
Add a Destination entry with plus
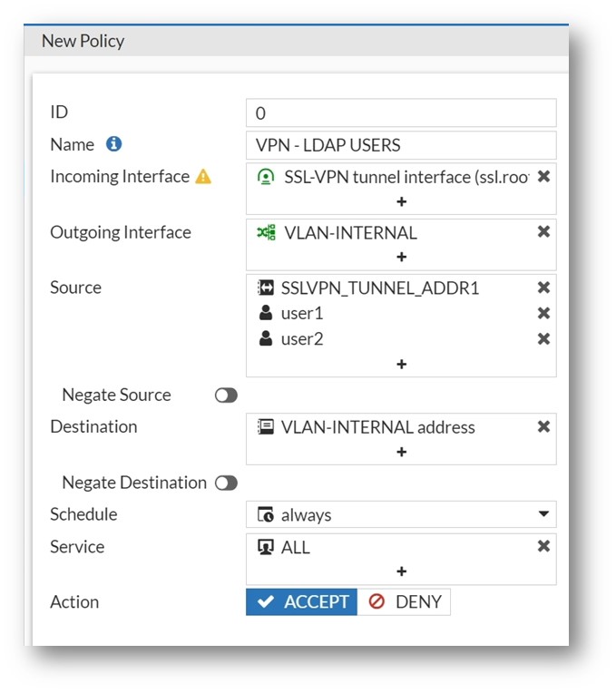[x=401, y=452]
